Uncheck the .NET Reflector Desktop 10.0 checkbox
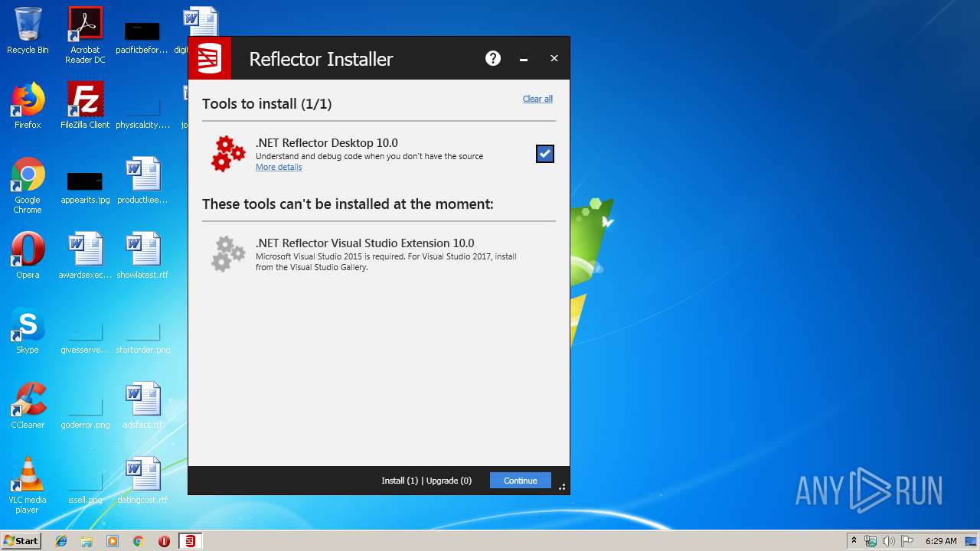This screenshot has height=551, width=980. tap(544, 154)
